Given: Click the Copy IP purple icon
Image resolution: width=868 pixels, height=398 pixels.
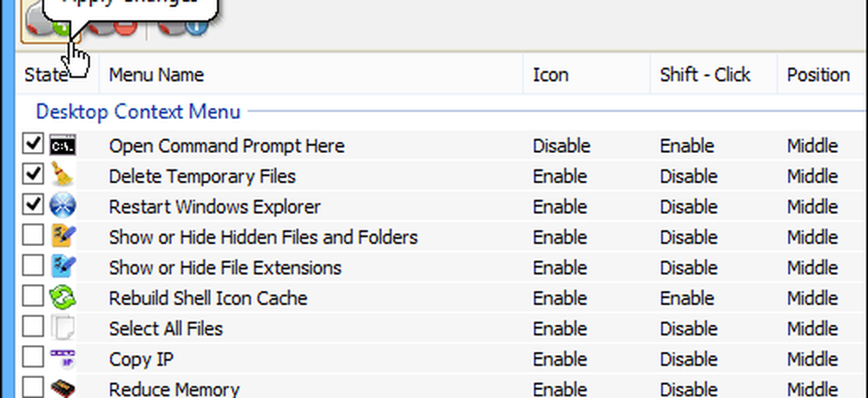Looking at the screenshot, I should [x=62, y=359].
